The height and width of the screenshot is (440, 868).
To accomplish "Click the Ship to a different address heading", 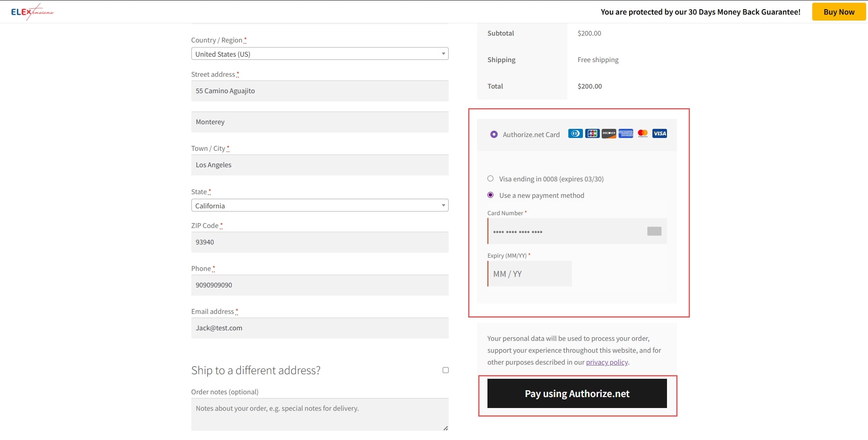I will (x=256, y=370).
